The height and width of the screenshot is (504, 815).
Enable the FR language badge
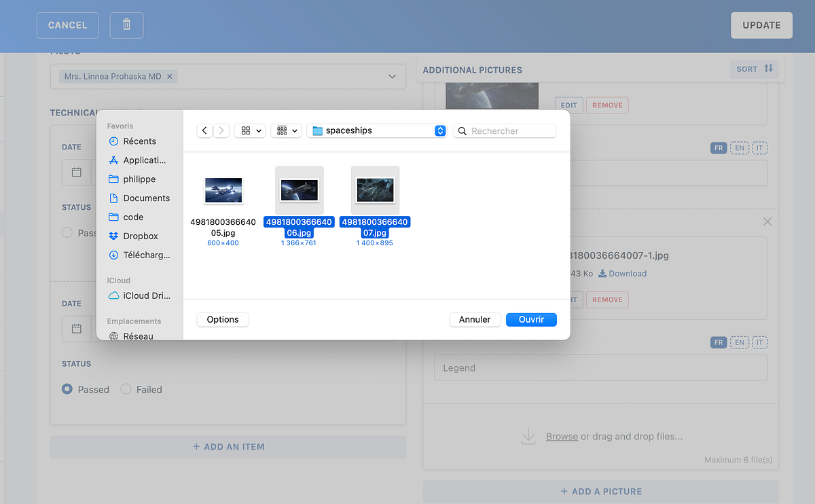pos(719,147)
